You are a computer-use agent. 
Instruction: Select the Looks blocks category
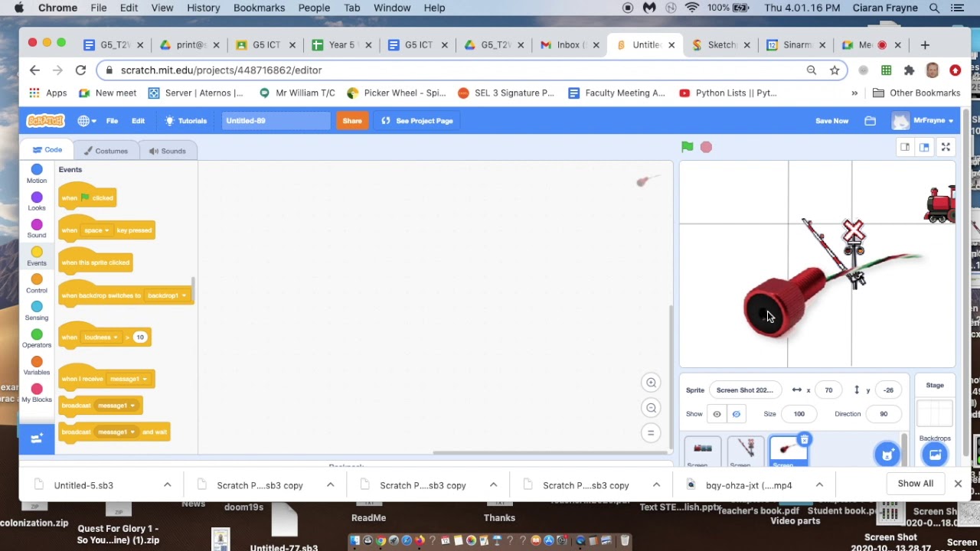[x=37, y=201]
